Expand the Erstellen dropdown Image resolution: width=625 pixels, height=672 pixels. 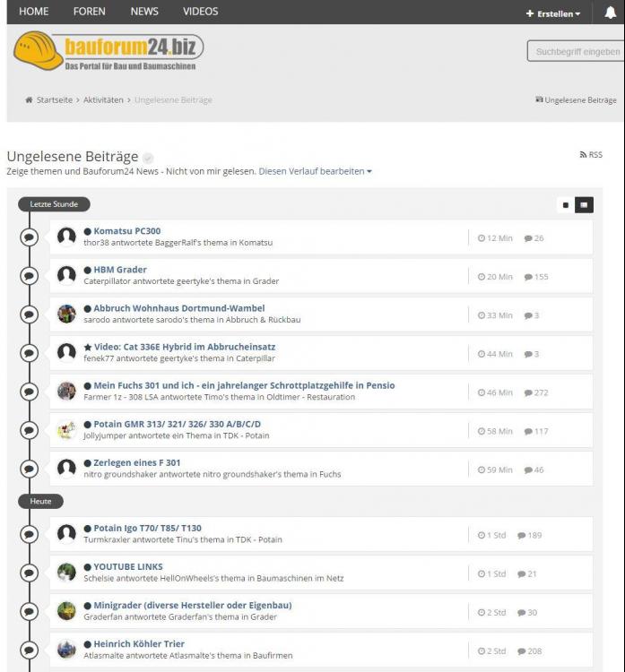coord(553,13)
